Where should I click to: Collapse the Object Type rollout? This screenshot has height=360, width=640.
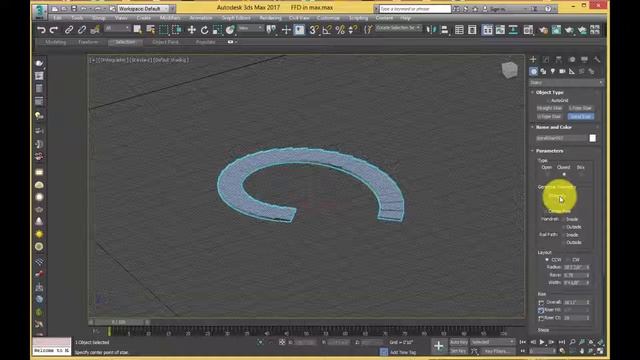[549, 92]
